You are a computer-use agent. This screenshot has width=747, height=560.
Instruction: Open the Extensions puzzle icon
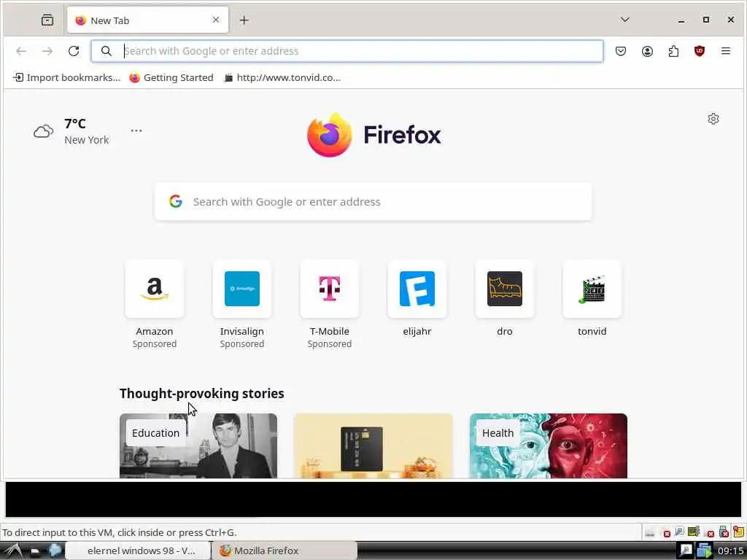pyautogui.click(x=673, y=51)
